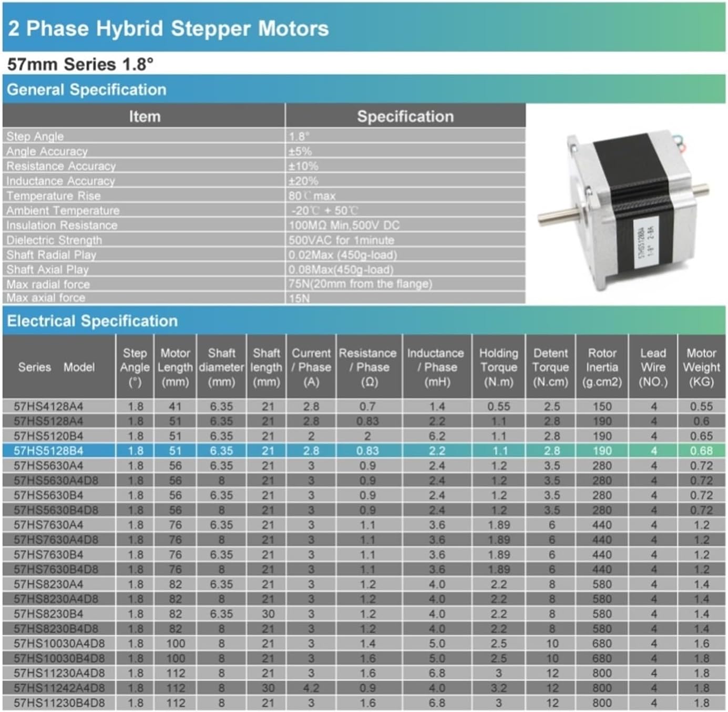This screenshot has height=712, width=728.
Task: Click the model name '57HS8230B4D8'
Action: (56, 628)
